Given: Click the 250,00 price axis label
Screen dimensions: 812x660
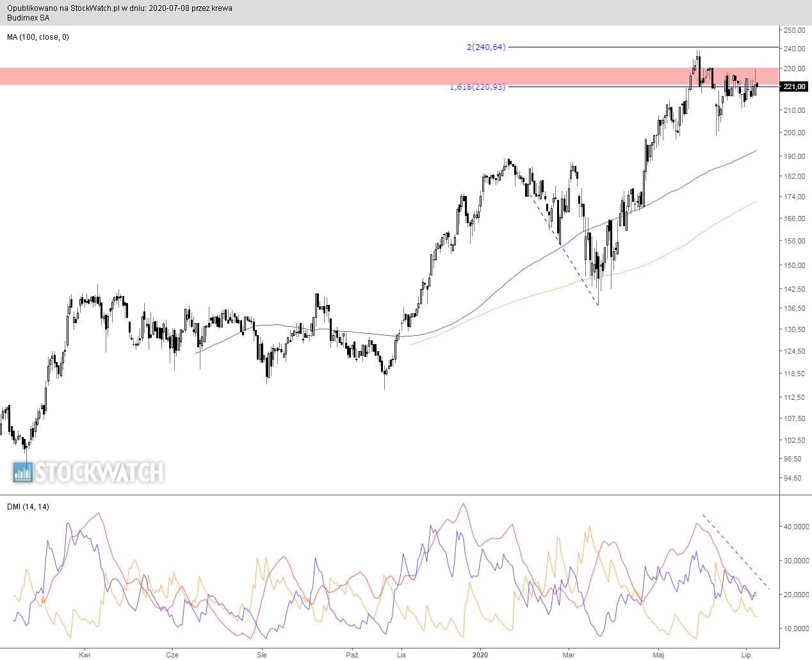Looking at the screenshot, I should click(796, 30).
